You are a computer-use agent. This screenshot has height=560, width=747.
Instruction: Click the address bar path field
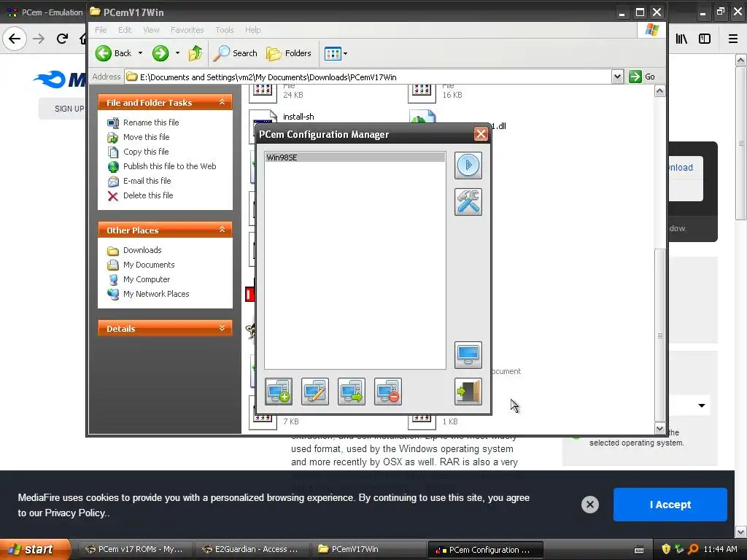[x=368, y=77]
